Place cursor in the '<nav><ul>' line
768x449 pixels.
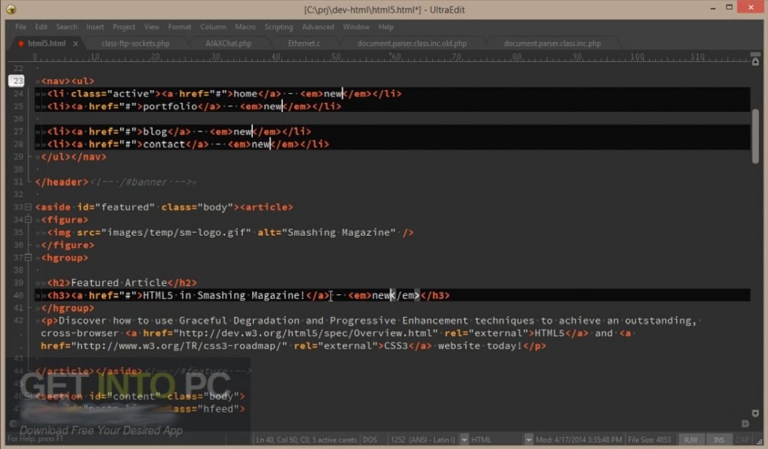pos(68,81)
